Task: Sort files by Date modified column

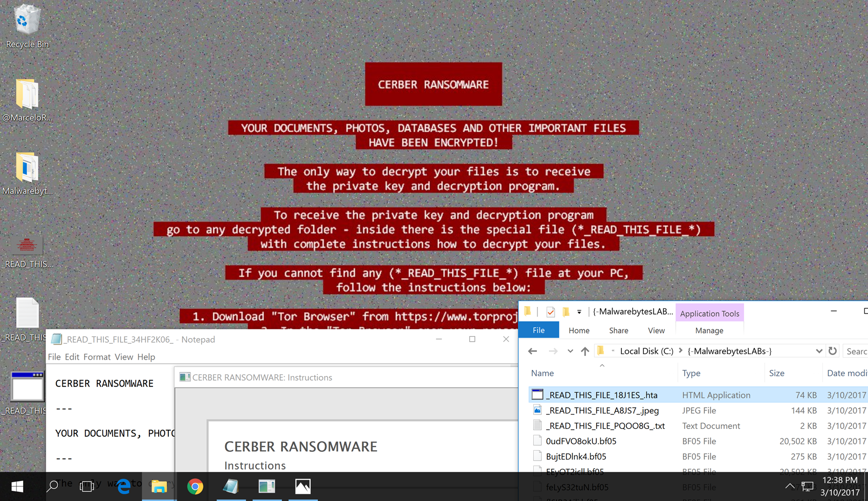Action: point(846,373)
